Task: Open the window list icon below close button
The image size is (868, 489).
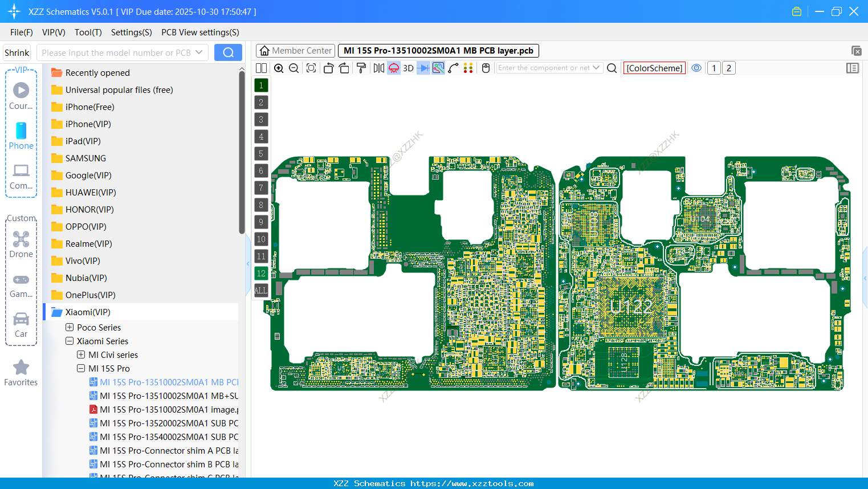Action: [856, 51]
